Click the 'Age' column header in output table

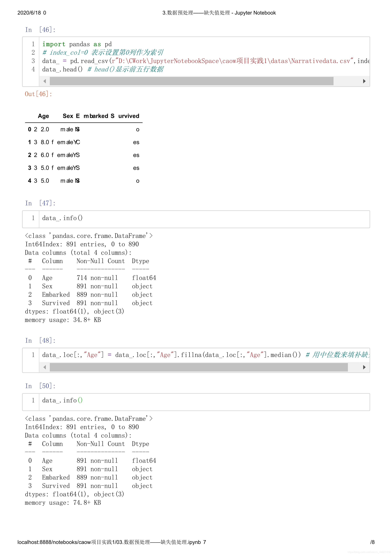tap(43, 116)
